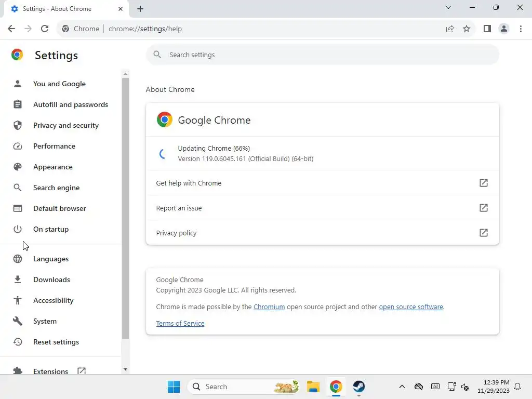Click the taskbar Search box
Viewport: 532px width, 399px height.
tap(243, 387)
